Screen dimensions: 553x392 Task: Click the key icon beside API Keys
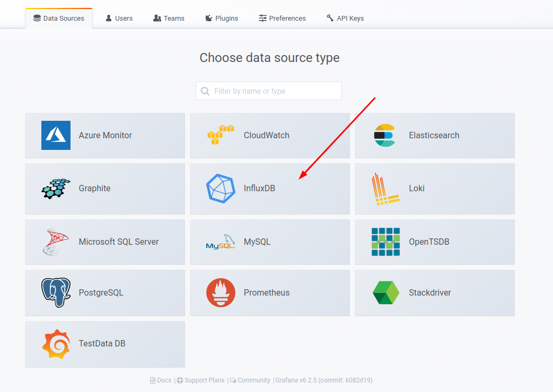click(330, 18)
